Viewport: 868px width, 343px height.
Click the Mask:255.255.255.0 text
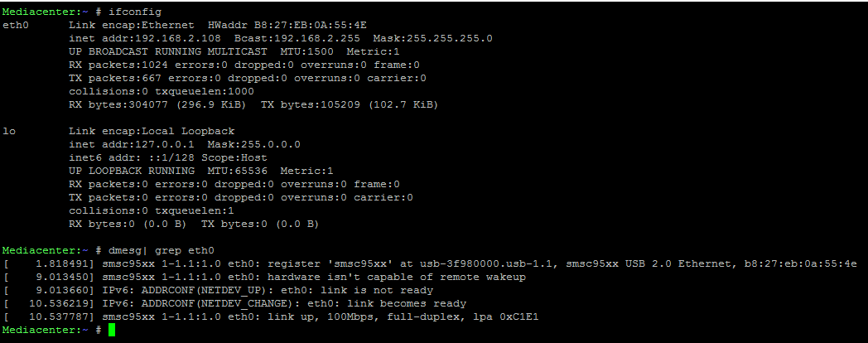432,39
